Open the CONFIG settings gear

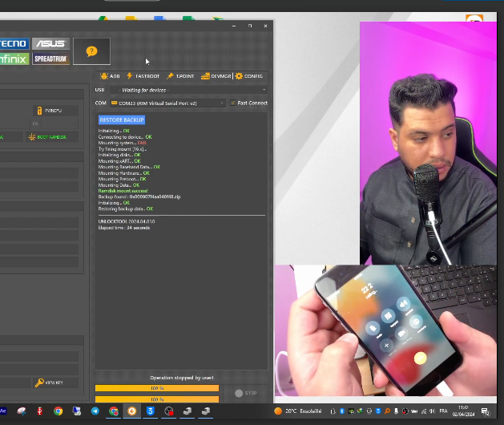(x=249, y=76)
